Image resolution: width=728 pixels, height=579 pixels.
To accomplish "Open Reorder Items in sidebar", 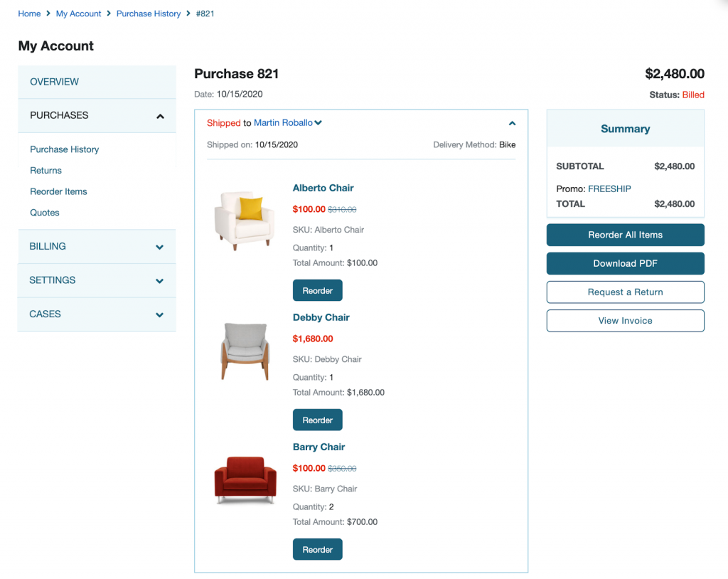I will (x=58, y=191).
